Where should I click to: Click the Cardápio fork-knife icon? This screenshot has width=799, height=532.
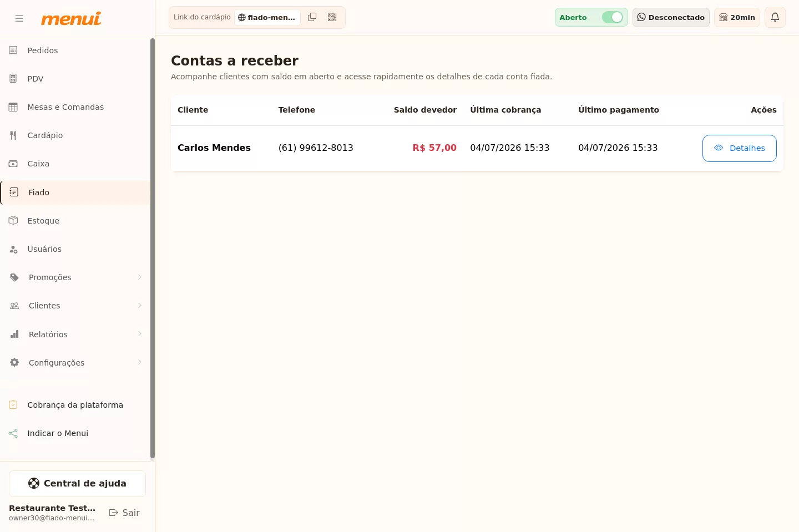coord(13,135)
